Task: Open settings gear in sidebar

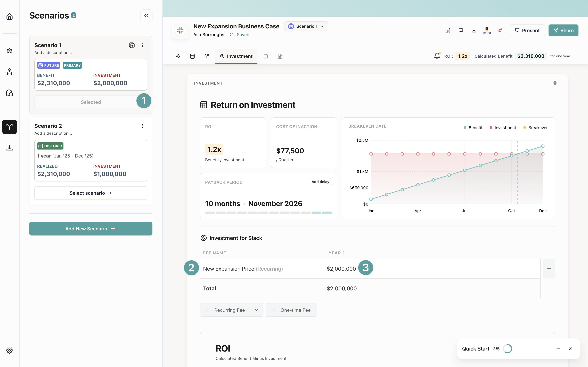Action: coord(10,350)
